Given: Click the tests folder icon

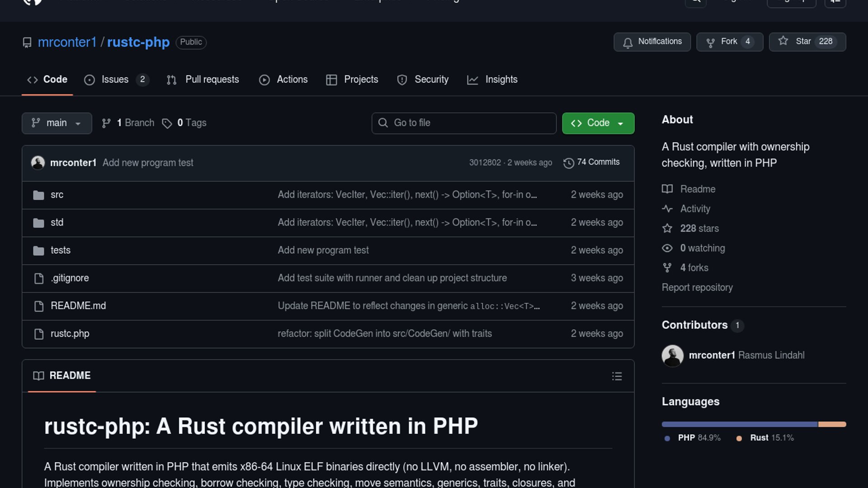Looking at the screenshot, I should (x=39, y=251).
